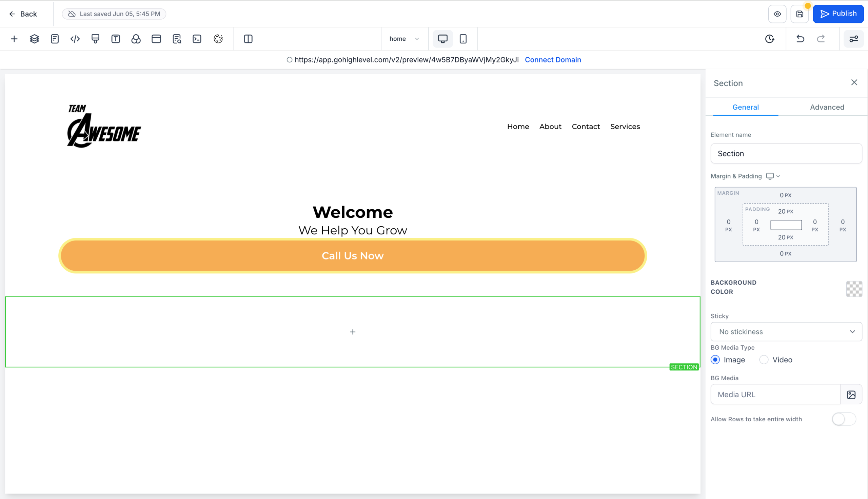Screen dimensions: 868x499
Task: Switch to the Advanced tab
Action: click(827, 107)
